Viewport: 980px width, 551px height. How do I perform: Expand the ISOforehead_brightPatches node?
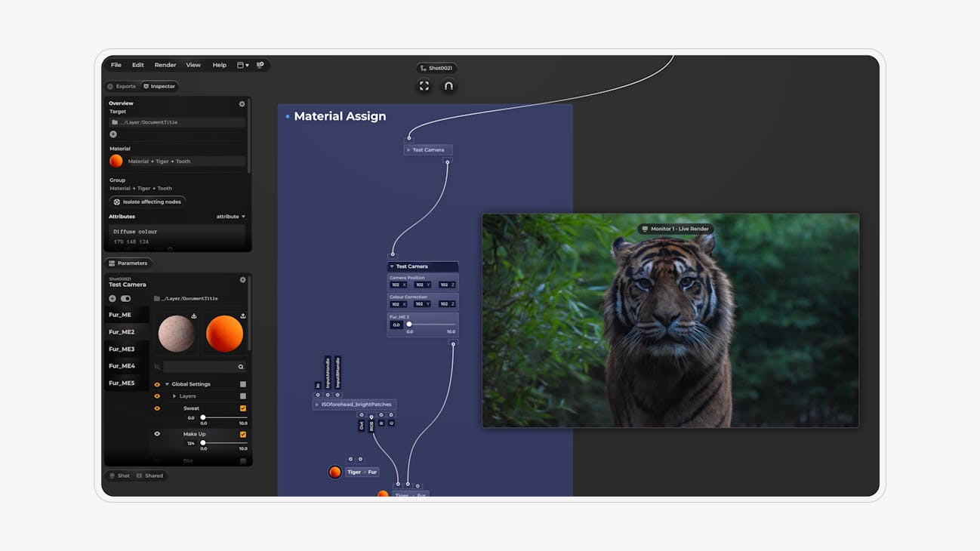(317, 405)
